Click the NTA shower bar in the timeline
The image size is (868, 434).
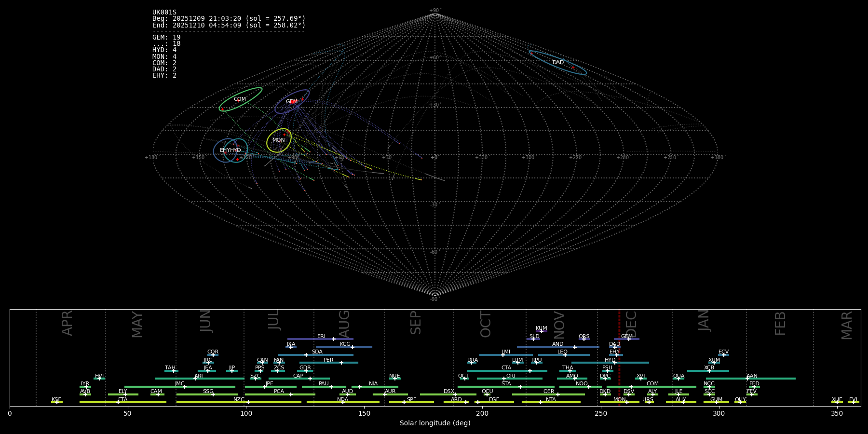point(551,402)
